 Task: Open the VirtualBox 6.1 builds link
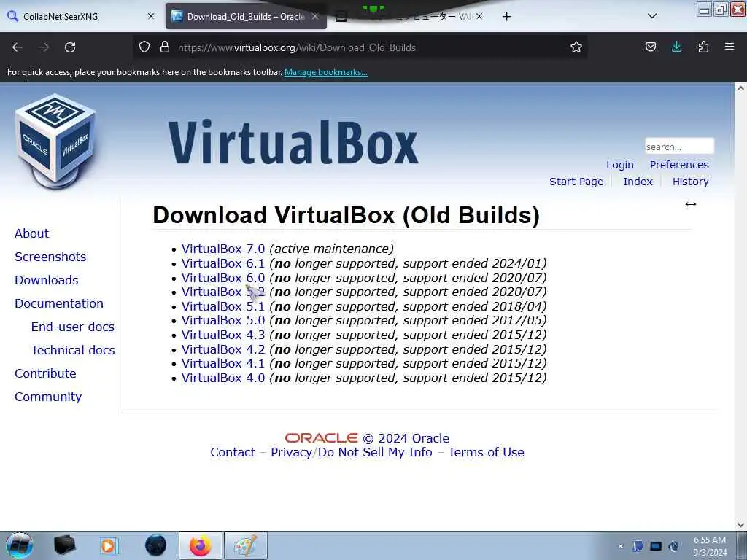pyautogui.click(x=223, y=263)
